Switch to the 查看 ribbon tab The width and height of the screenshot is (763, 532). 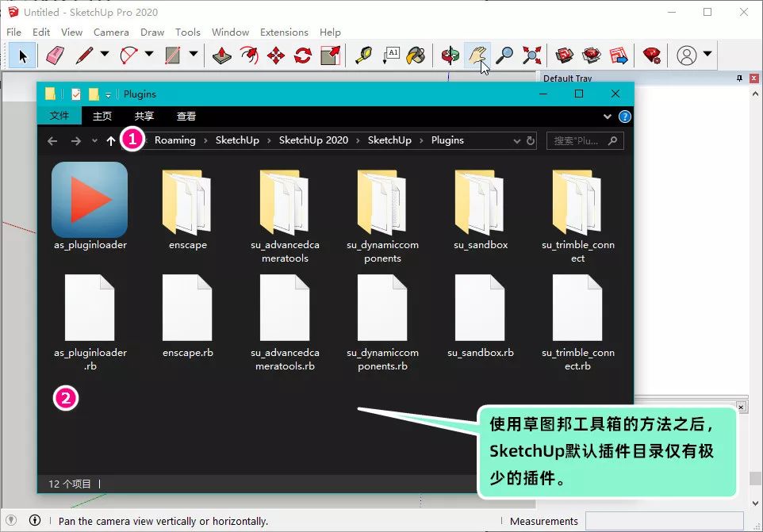pos(186,117)
